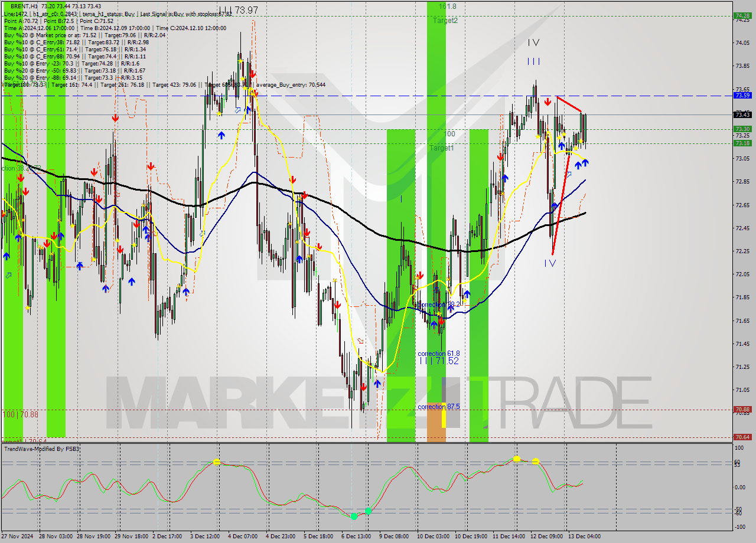Select the 71.65 axis price value

(x=742, y=320)
